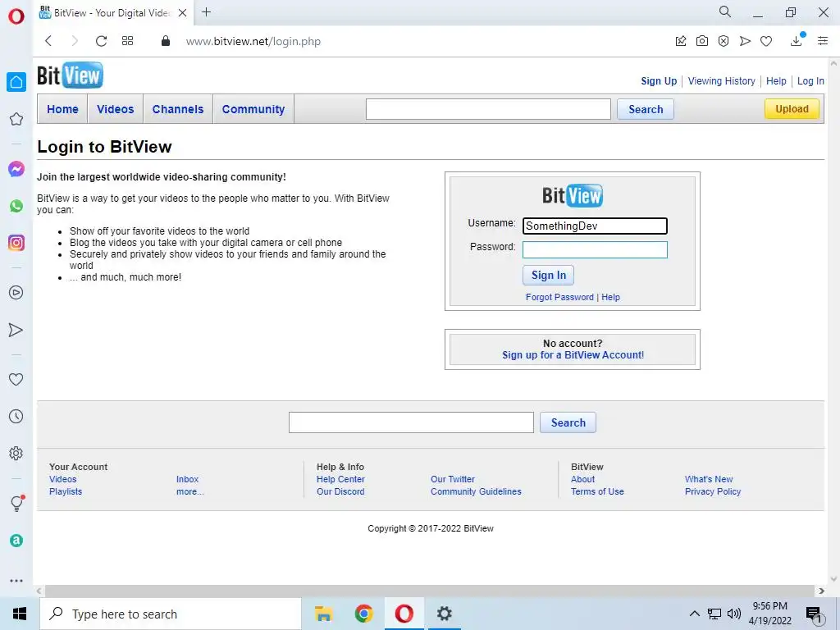The width and height of the screenshot is (840, 630).
Task: Open the Opera tab search magnifier
Action: click(x=725, y=11)
